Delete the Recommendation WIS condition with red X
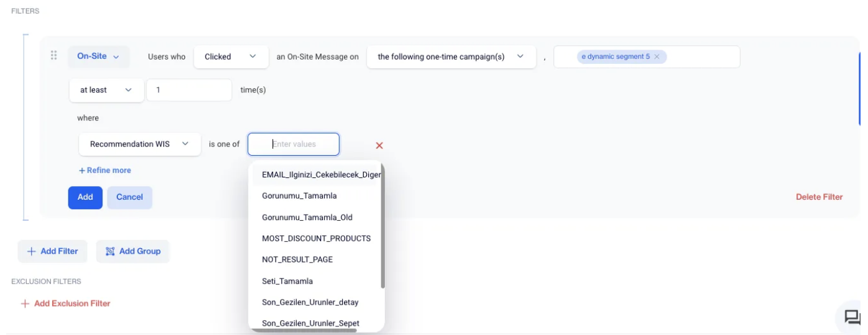 click(379, 145)
